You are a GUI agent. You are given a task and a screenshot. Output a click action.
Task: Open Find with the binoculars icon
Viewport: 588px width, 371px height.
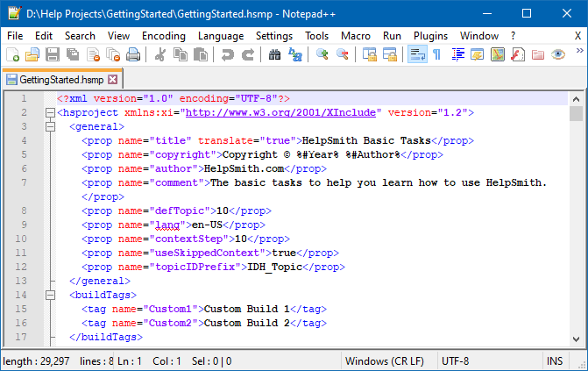[x=274, y=54]
